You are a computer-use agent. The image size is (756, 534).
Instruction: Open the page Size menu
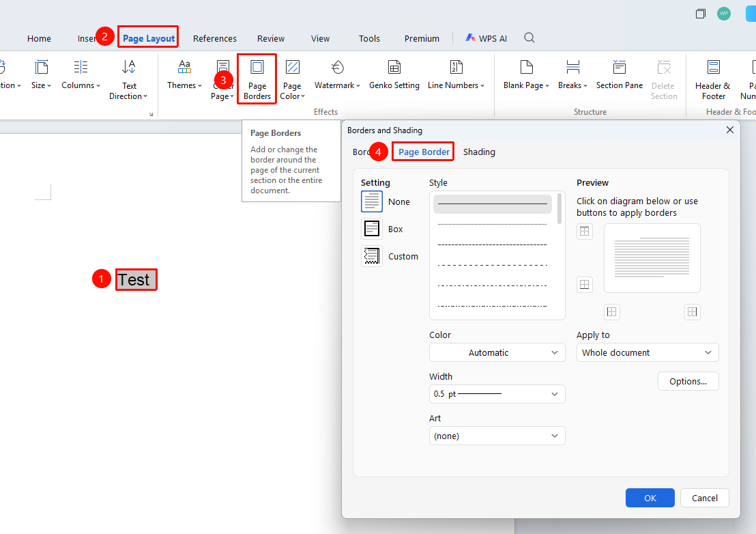[41, 74]
